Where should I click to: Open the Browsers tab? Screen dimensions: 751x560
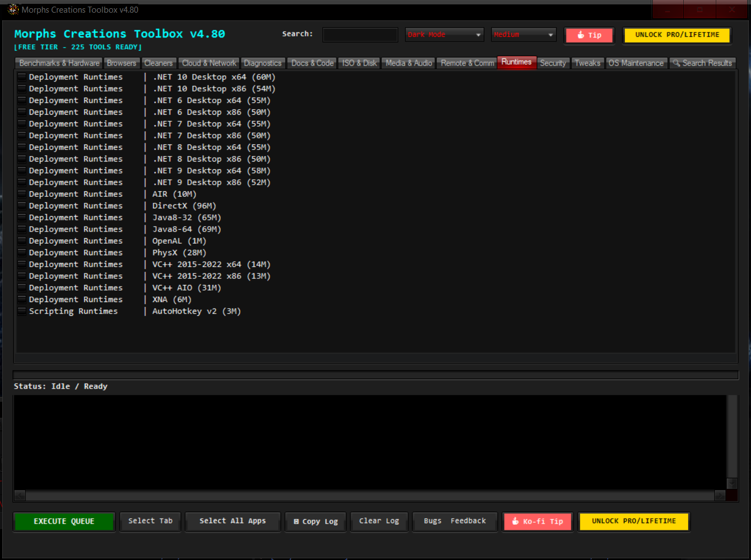point(121,63)
